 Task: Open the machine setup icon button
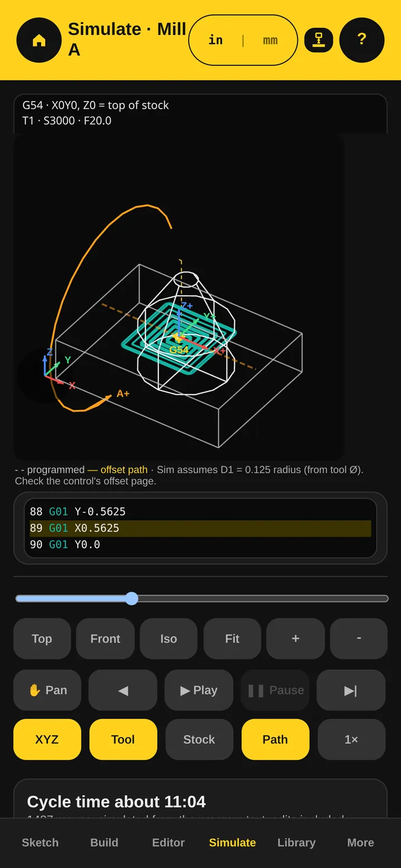coord(319,40)
